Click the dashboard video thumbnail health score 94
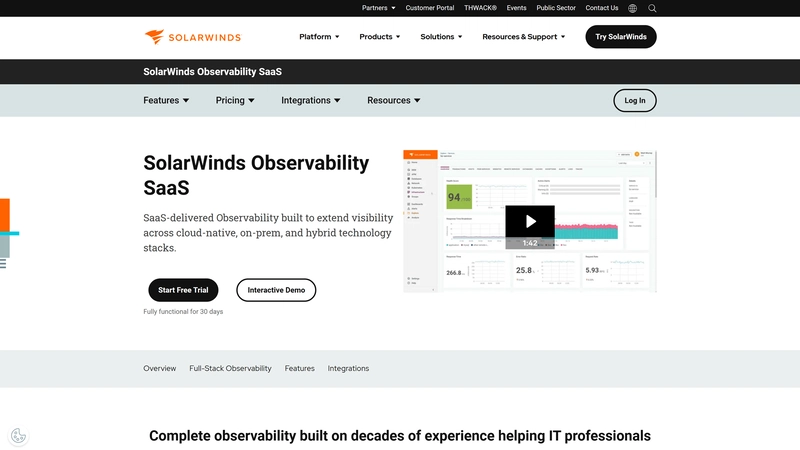Viewport: 800px width, 450px height. 459,197
